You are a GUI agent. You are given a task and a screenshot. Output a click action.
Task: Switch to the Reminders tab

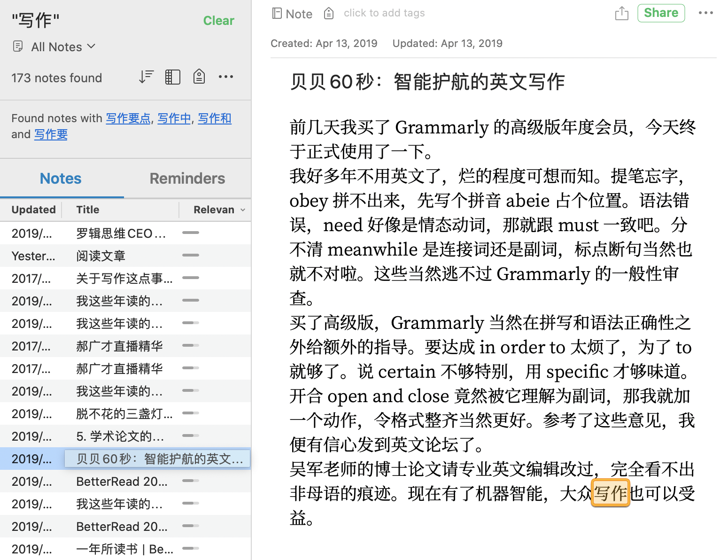[187, 179]
